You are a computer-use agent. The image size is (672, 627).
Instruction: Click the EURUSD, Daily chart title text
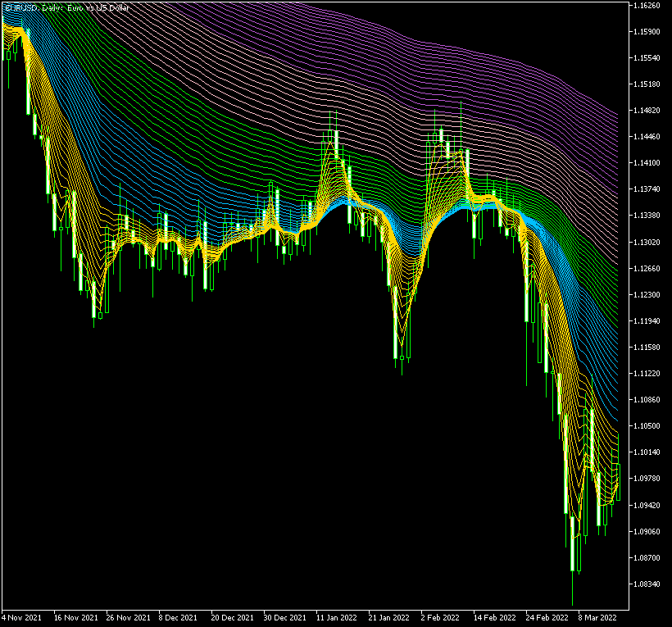point(66,8)
